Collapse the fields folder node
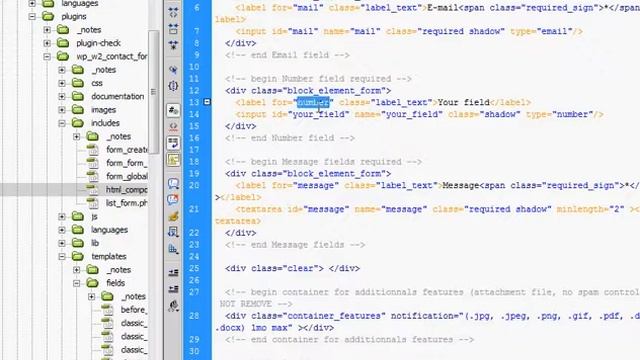Image resolution: width=640 pixels, height=360 pixels. [x=77, y=283]
